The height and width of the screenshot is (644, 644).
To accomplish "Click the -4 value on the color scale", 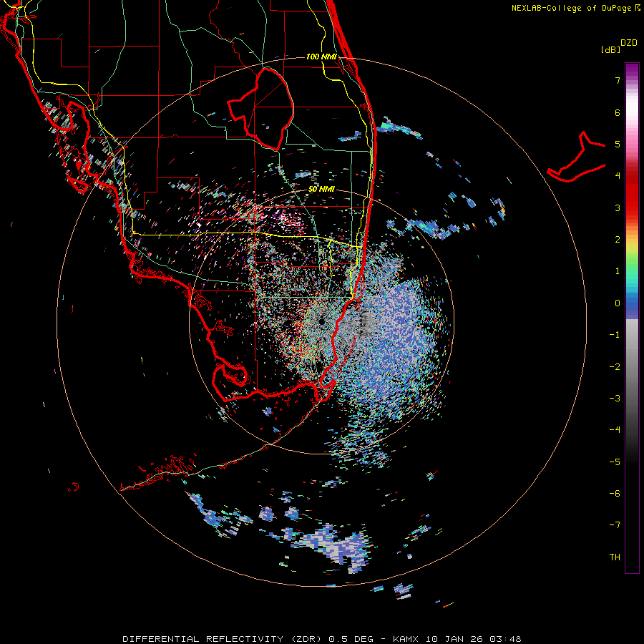I will 615,430.
